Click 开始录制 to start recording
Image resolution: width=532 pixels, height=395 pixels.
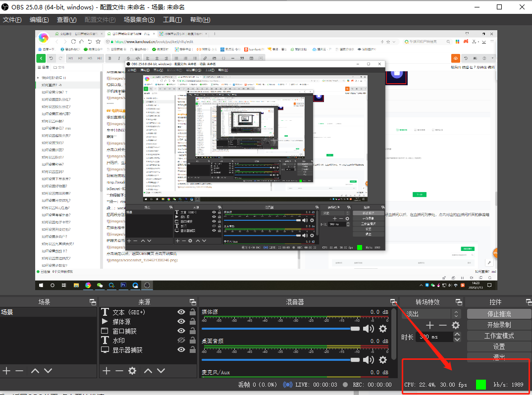(x=499, y=325)
